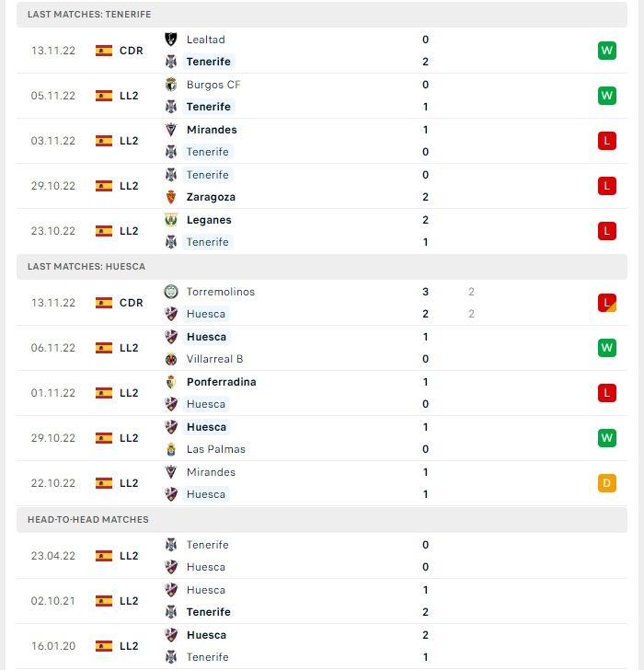Click the Villarreal B crest icon
The width and height of the screenshot is (644, 670).
pos(171,359)
